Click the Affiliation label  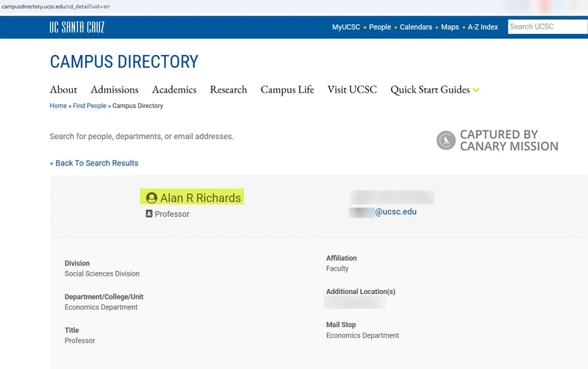(x=341, y=258)
